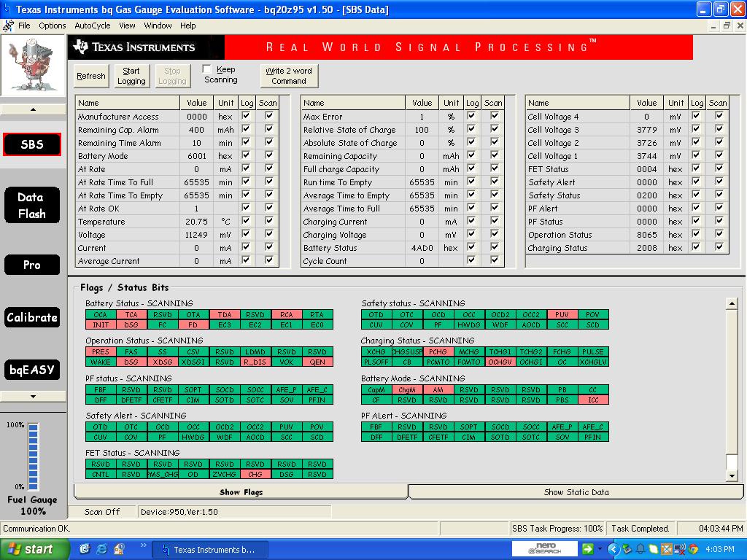Click the flags panel scroll-down arrow
Image resolution: width=747 pixels, height=560 pixels.
point(732,475)
